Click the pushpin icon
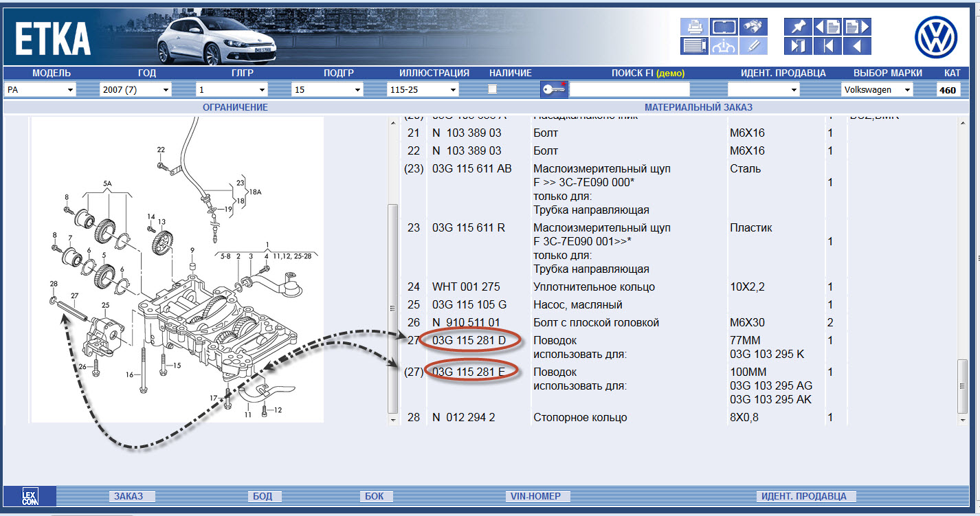Image resolution: width=980 pixels, height=516 pixels. [798, 27]
